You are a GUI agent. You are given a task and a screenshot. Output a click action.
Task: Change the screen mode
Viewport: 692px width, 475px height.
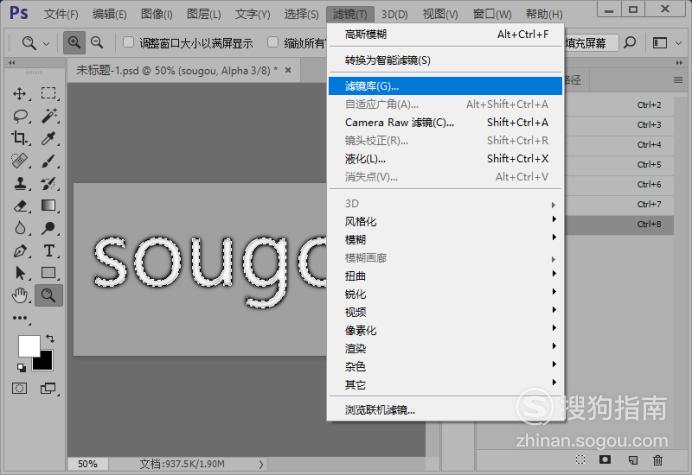click(48, 388)
